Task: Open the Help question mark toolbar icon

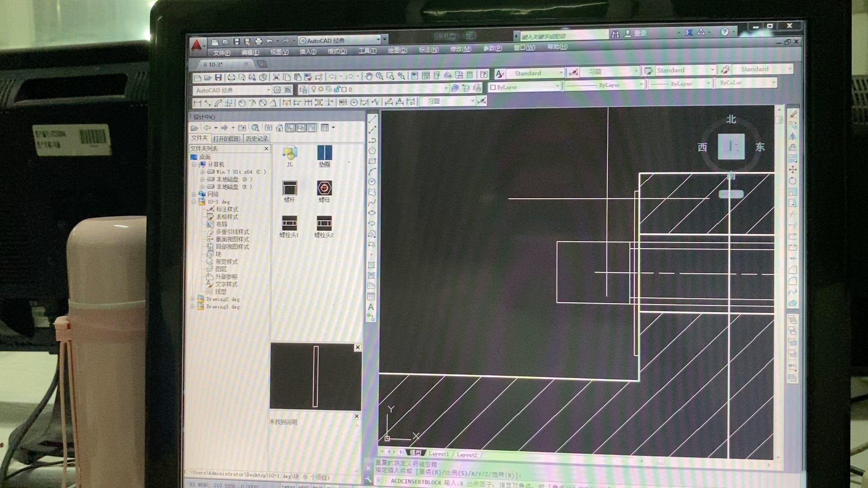Action: (x=484, y=74)
